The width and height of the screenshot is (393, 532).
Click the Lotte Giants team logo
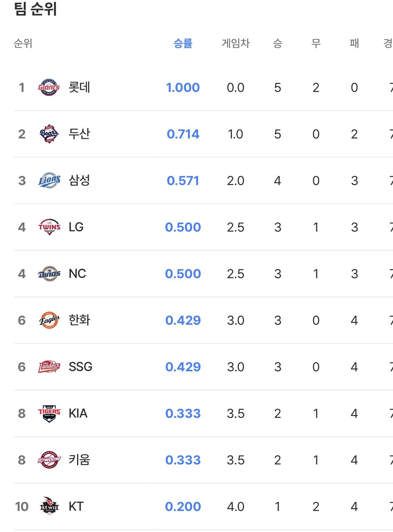(x=49, y=88)
